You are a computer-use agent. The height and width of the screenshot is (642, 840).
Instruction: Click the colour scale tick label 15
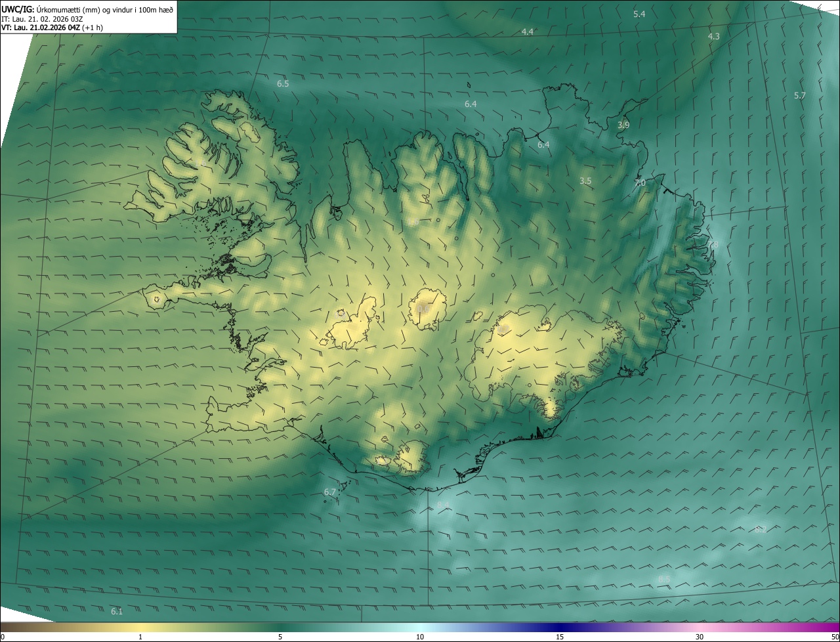tap(560, 637)
